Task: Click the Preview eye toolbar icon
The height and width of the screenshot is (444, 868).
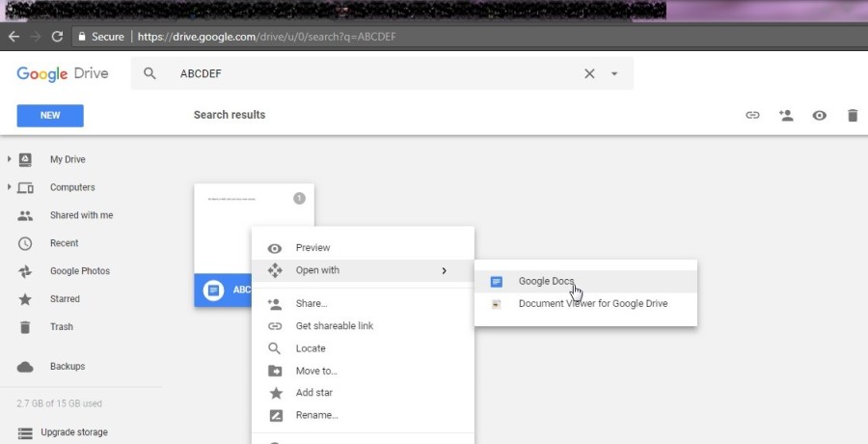Action: (819, 115)
